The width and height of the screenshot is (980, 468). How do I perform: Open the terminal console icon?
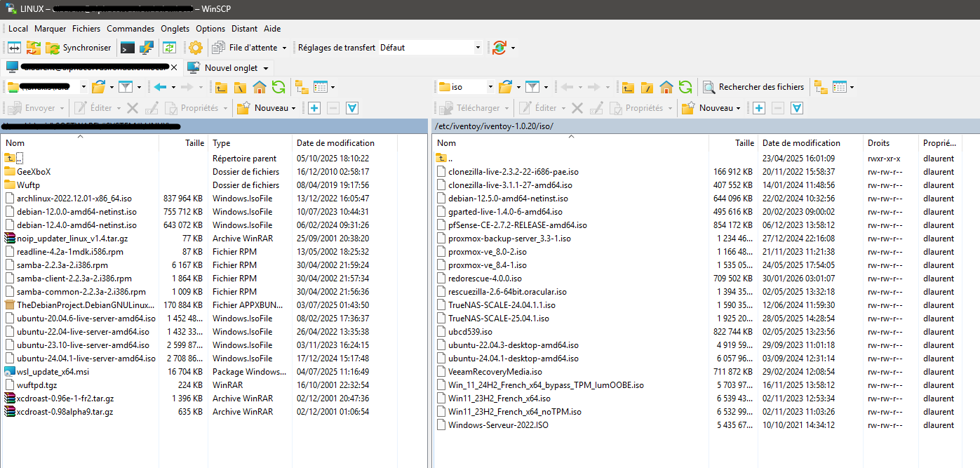click(128, 48)
